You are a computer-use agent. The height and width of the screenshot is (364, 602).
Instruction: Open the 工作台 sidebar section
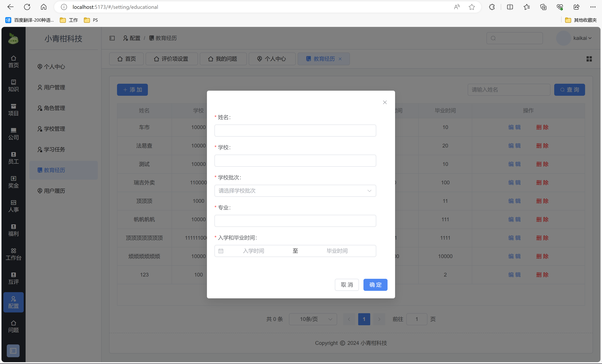click(13, 254)
